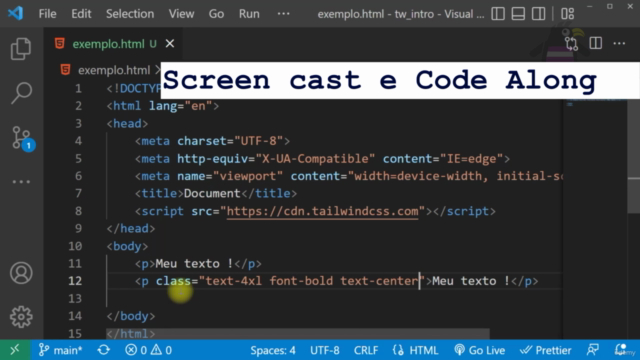Open changes compare icon in editor toolbar
The width and height of the screenshot is (640, 360).
(571, 44)
